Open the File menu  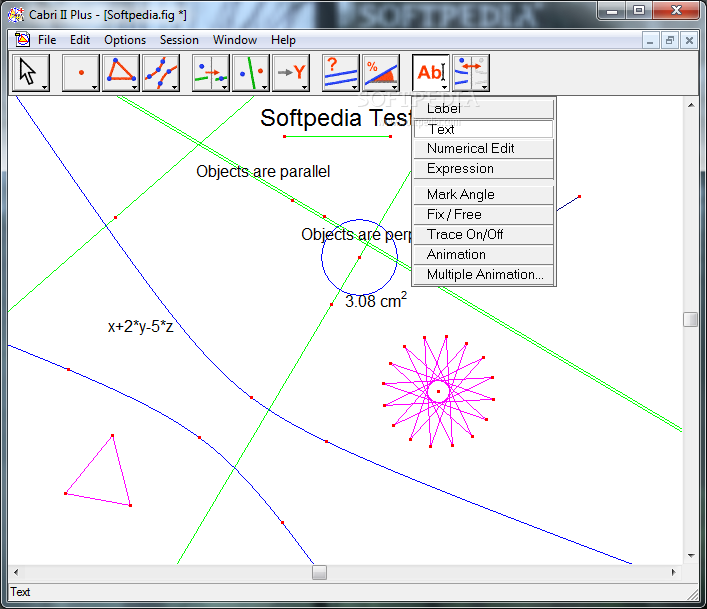coord(47,40)
